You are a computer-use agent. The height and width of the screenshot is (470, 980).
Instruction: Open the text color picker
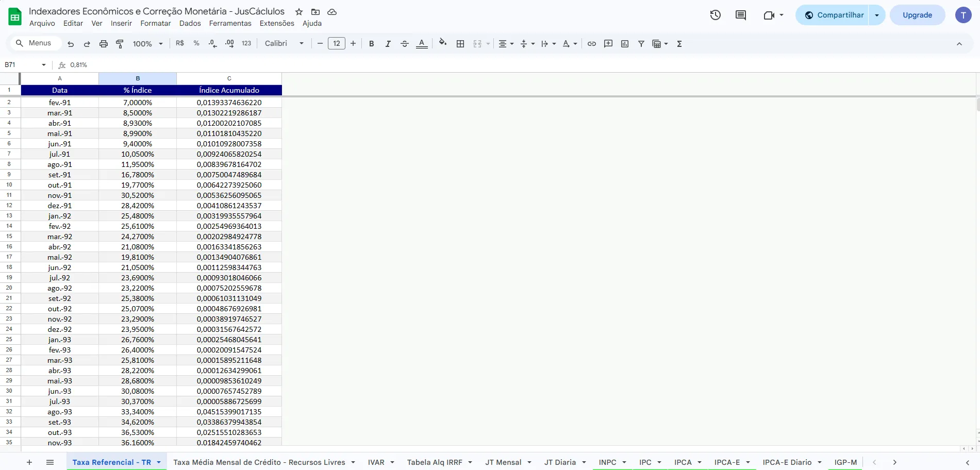[x=422, y=44]
